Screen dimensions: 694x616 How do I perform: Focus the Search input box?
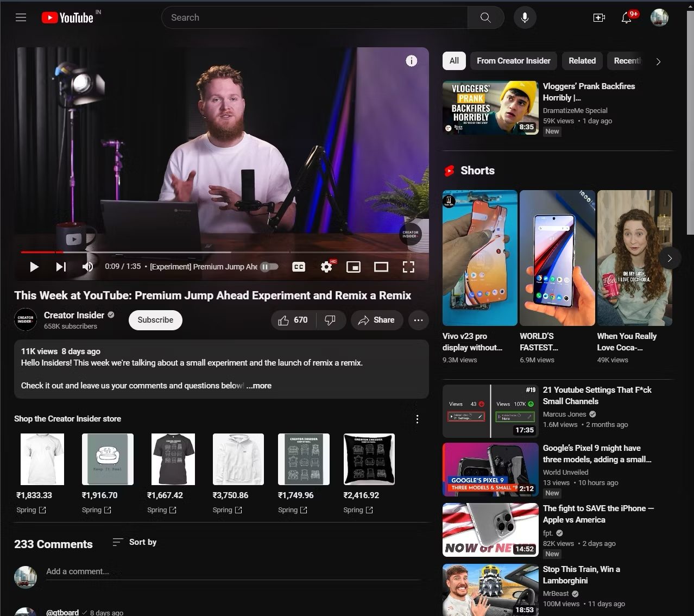coord(314,17)
